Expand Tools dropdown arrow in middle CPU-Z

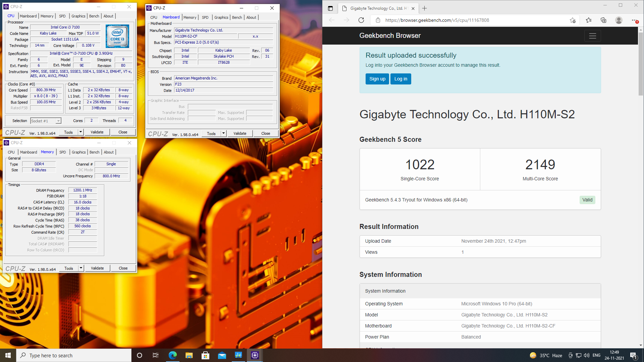click(x=223, y=133)
